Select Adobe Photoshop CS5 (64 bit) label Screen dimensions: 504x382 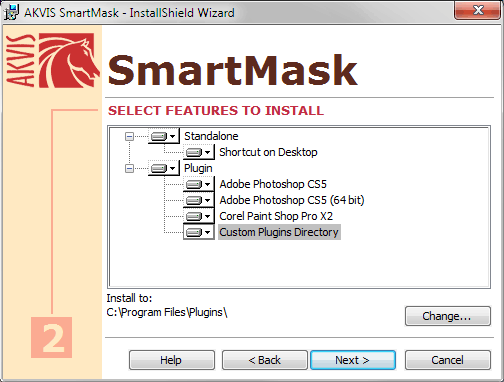[292, 200]
